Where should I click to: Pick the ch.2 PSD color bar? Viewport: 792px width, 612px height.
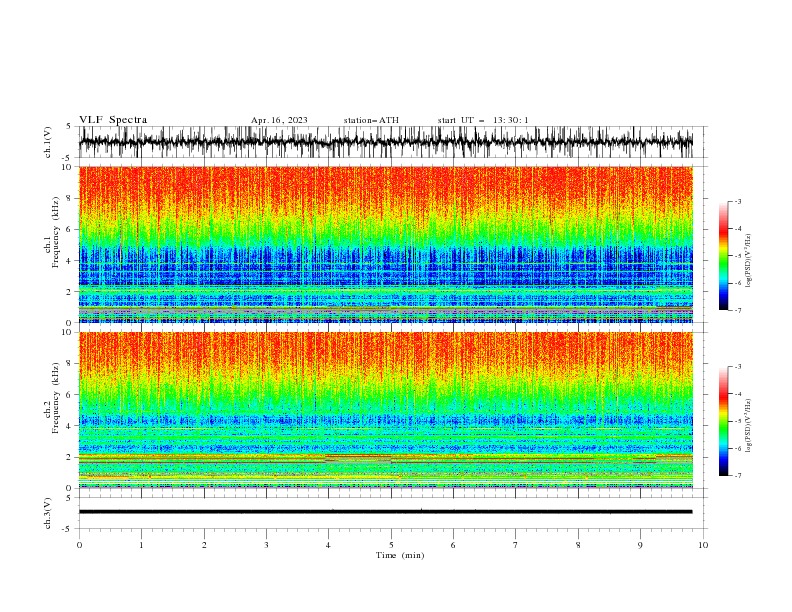coord(723,421)
